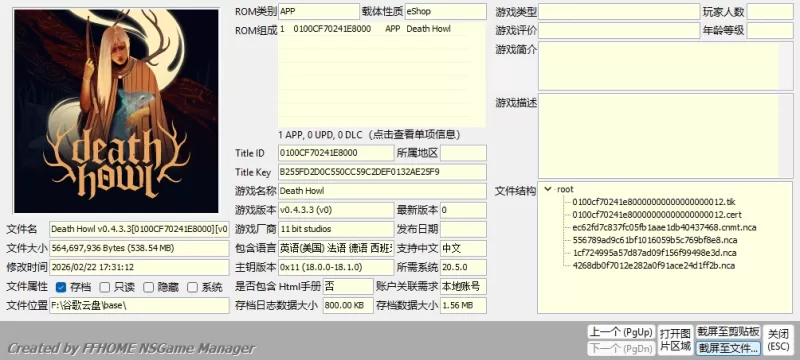
Task: Click the Death Howl cover art thumbnail
Action: pyautogui.click(x=116, y=111)
